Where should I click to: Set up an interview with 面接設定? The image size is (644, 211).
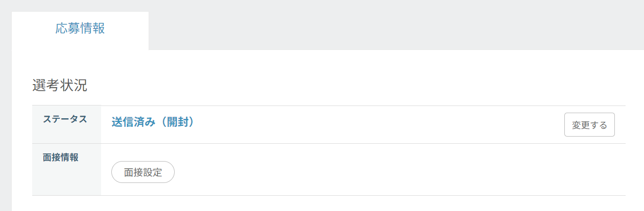tap(143, 172)
